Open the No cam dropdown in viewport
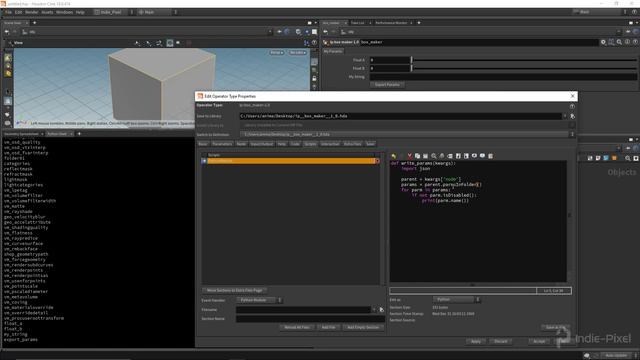 [298, 53]
